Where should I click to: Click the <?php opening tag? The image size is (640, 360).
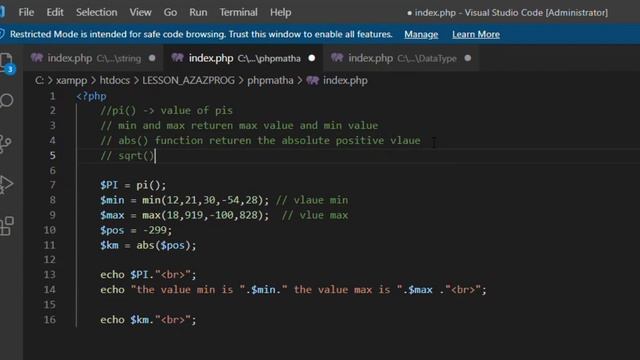point(91,96)
